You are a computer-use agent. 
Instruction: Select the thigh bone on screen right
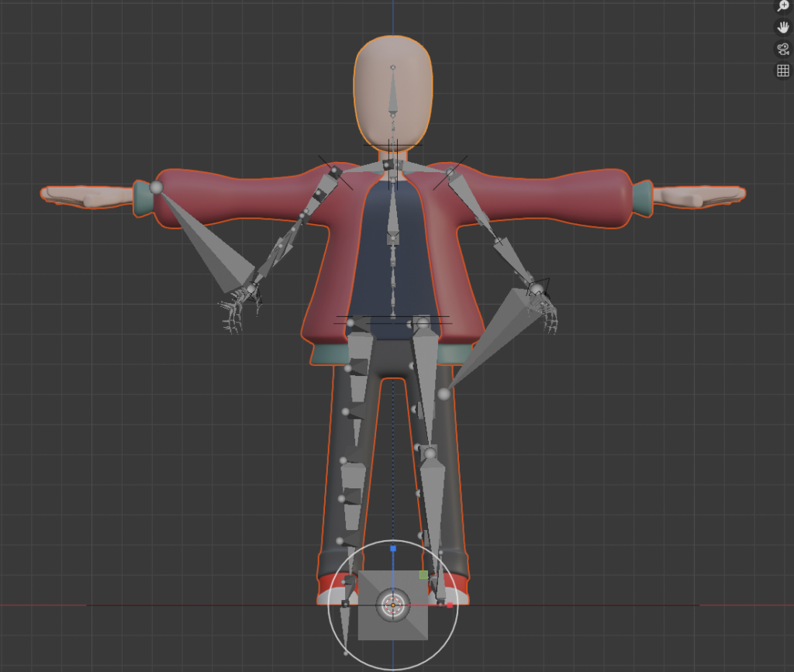tap(426, 380)
